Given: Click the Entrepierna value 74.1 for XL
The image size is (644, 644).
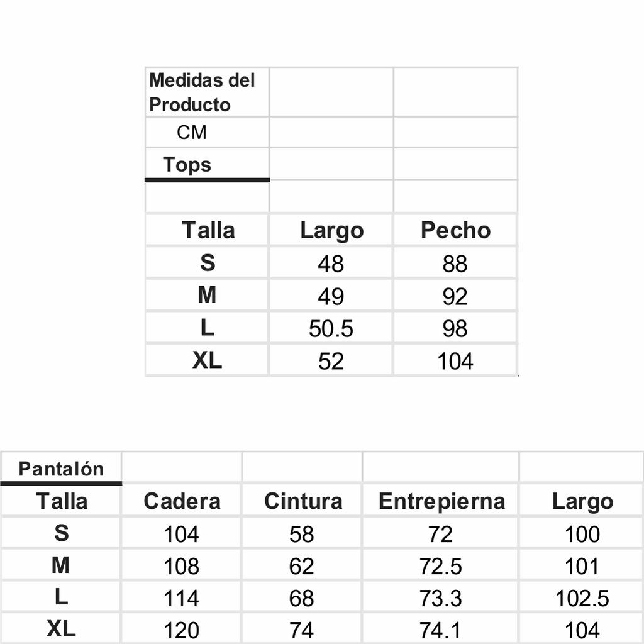Looking at the screenshot, I should pos(441,630).
